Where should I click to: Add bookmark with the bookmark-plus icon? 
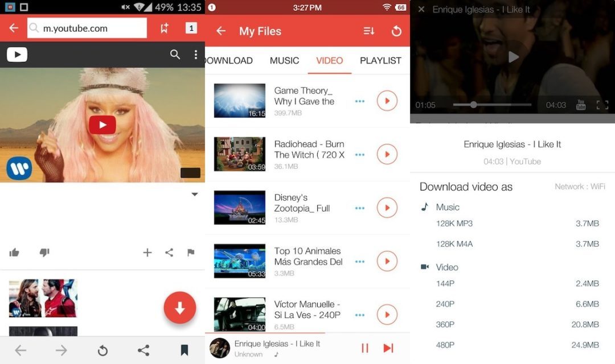(x=165, y=28)
